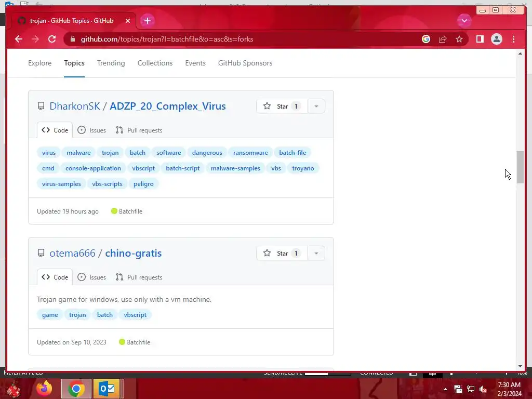Click the malware-samples topic tag
The height and width of the screenshot is (399, 532).
[235, 168]
